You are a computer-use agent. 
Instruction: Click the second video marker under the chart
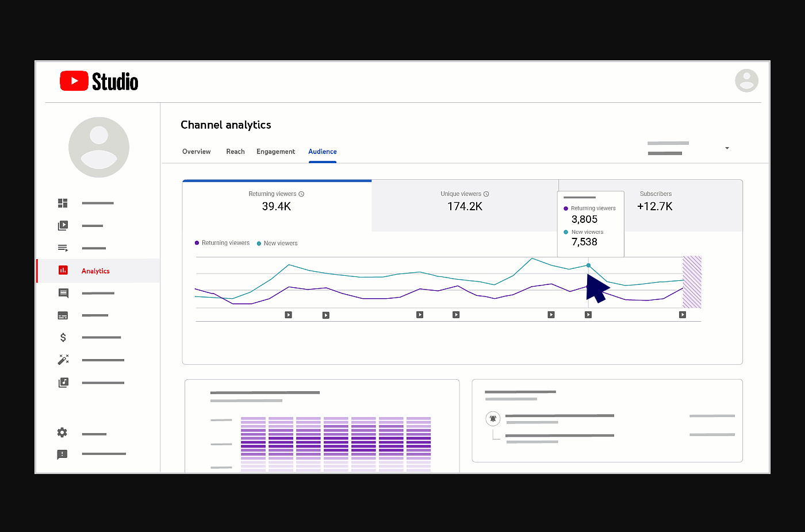coord(326,315)
